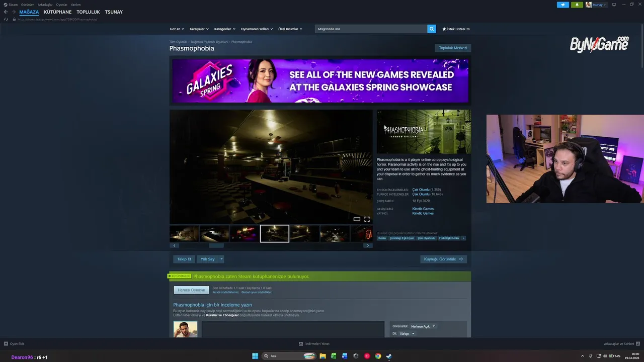Click the Topluluk Merkezi button
This screenshot has height=362, width=644.
pyautogui.click(x=453, y=48)
